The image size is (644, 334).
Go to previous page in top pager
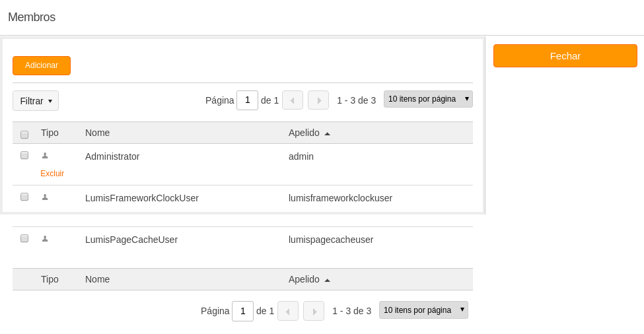click(293, 100)
